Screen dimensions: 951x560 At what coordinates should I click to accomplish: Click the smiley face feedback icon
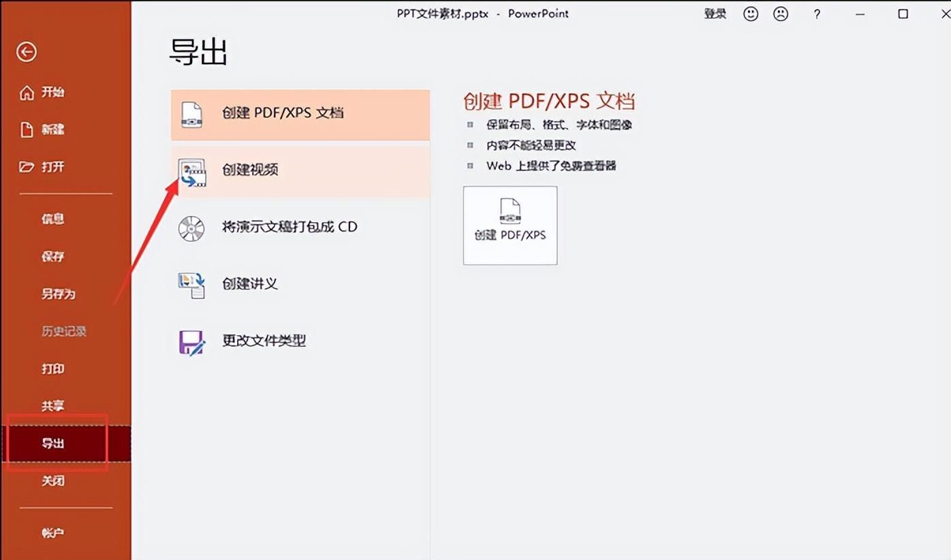(x=751, y=14)
